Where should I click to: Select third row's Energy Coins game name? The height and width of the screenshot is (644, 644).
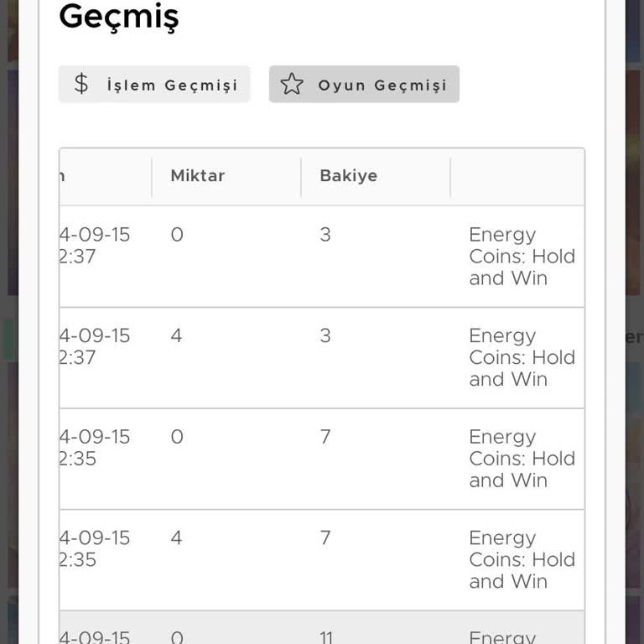[x=522, y=459]
